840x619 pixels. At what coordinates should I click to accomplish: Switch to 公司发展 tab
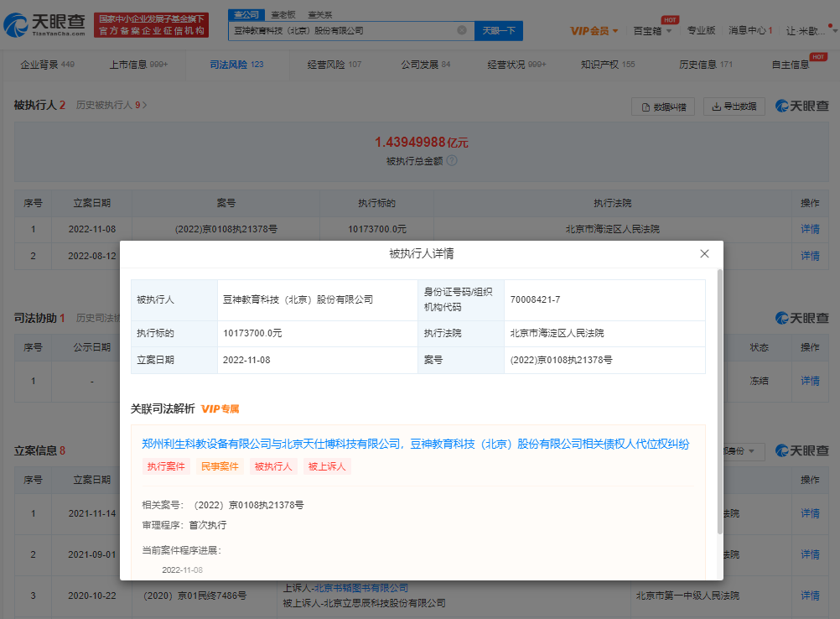[425, 65]
